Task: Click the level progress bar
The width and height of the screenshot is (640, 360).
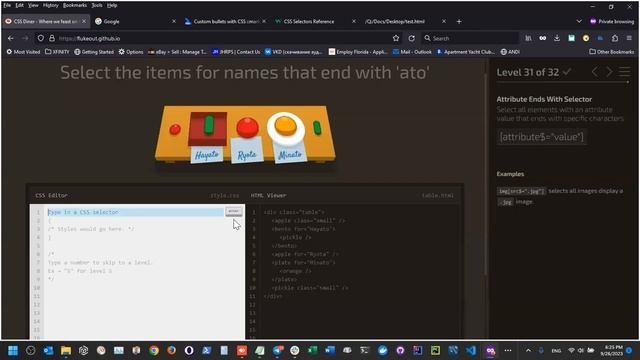Action: (562, 82)
